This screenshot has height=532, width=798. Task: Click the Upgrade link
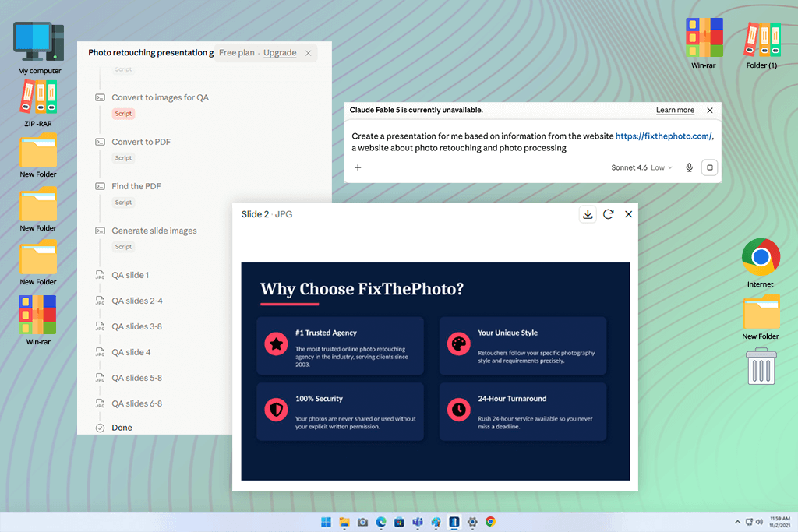pos(280,52)
